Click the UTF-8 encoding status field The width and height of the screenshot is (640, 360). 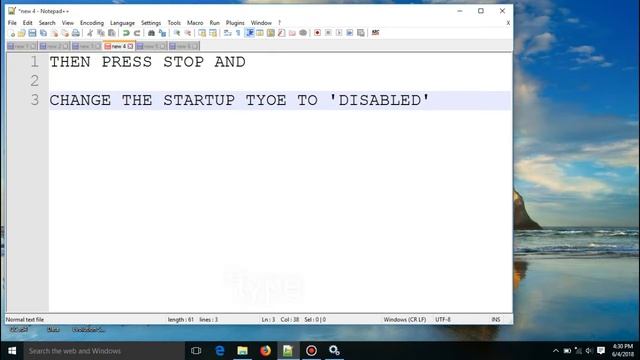pos(443,320)
